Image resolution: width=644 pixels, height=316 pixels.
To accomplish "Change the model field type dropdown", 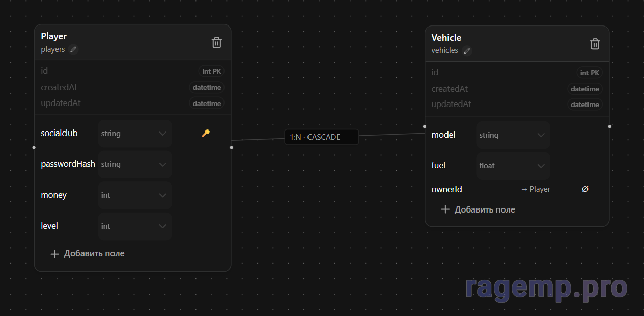I will (513, 135).
